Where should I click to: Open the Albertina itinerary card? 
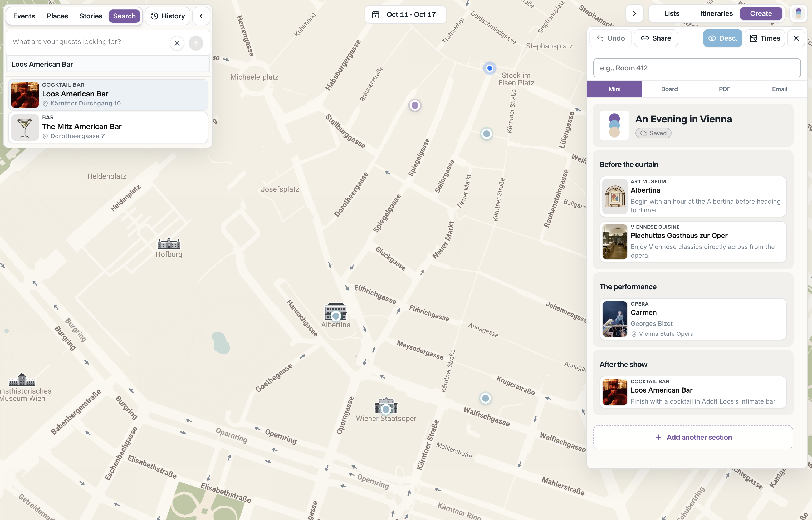pos(693,196)
